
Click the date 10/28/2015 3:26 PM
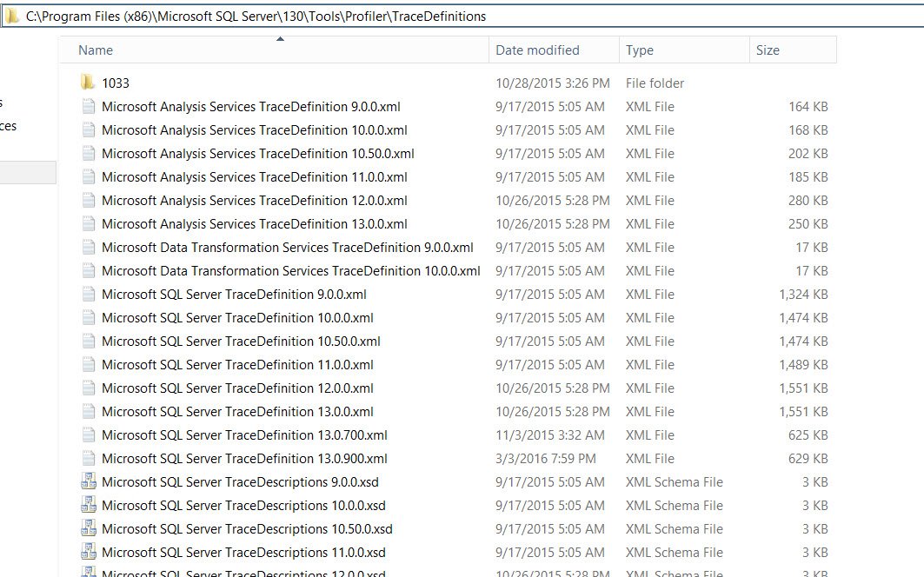[x=553, y=83]
